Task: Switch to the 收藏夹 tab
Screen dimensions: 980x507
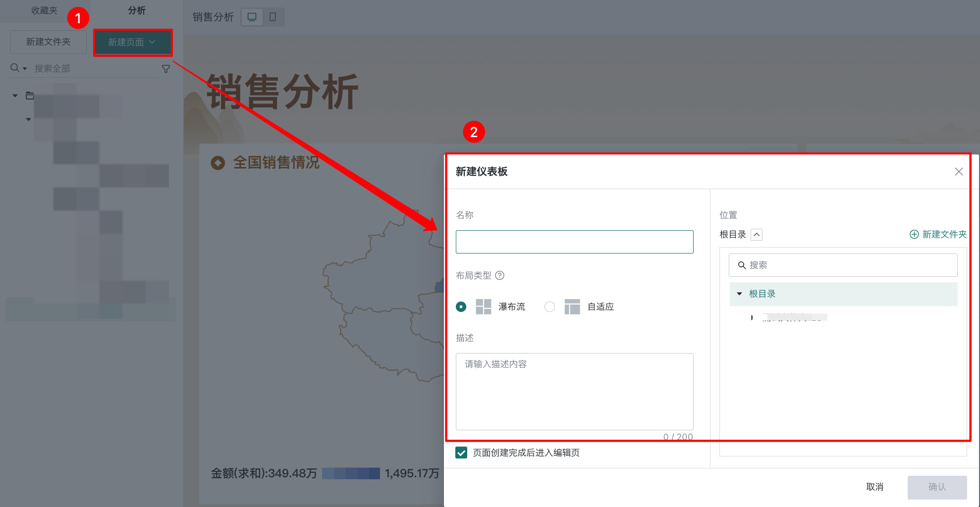Action: [x=45, y=10]
